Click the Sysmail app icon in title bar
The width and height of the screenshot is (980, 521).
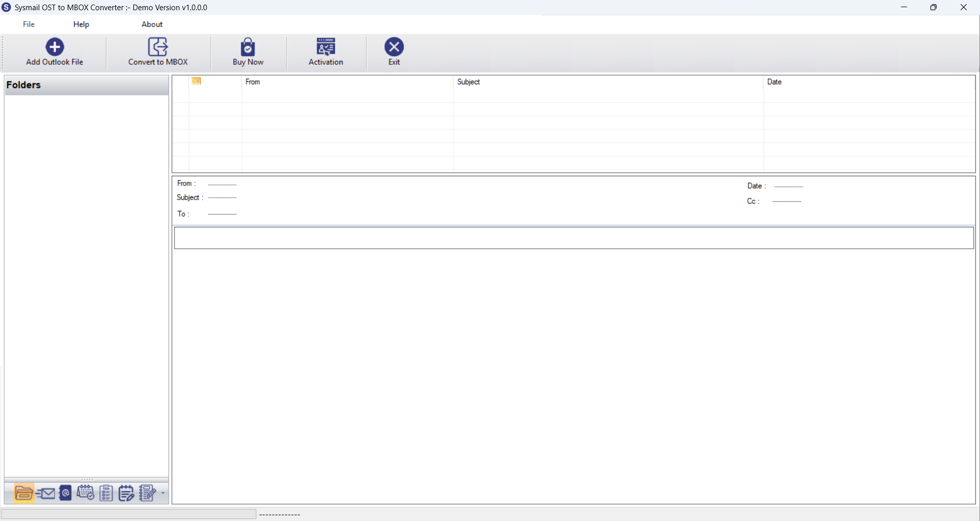click(x=6, y=7)
